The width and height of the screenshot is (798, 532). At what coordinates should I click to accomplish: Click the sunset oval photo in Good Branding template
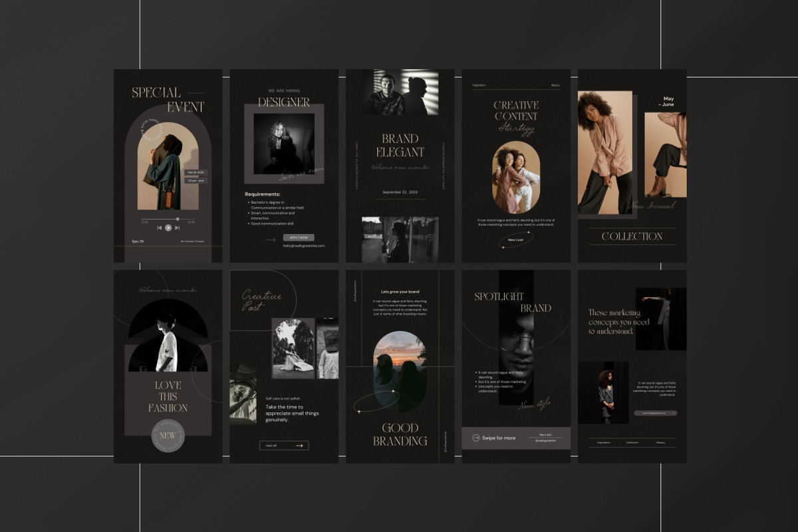point(400,371)
